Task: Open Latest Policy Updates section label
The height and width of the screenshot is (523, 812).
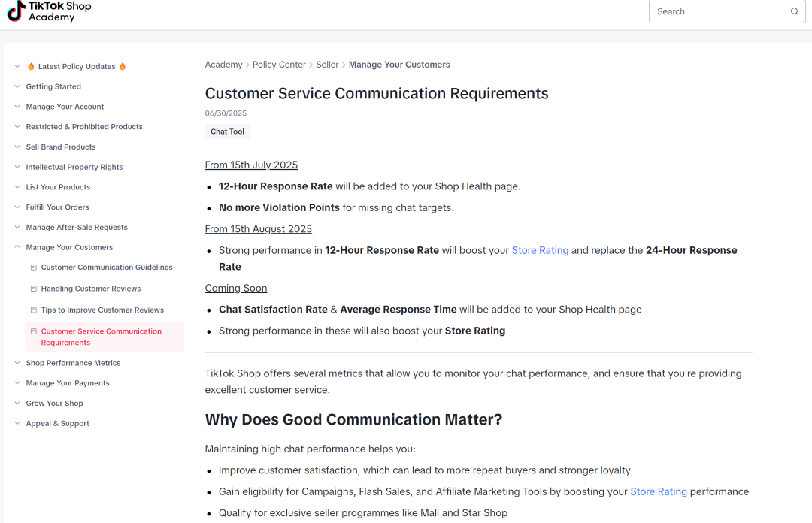Action: 77,66
